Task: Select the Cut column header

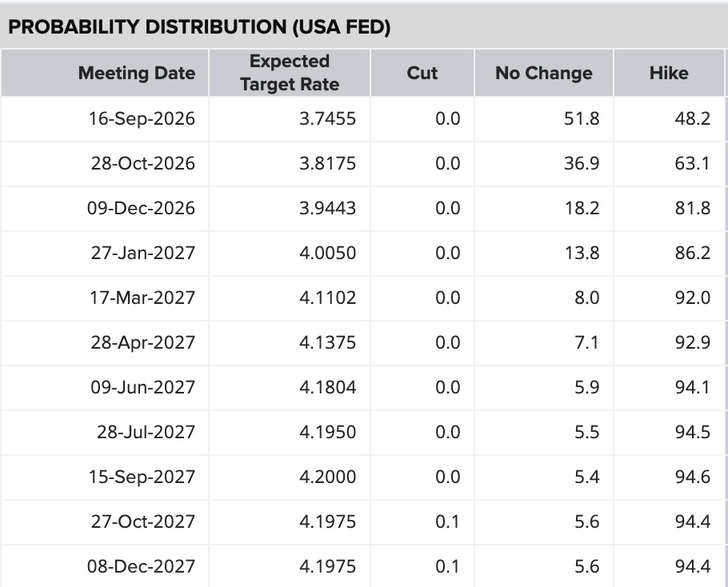Action: pyautogui.click(x=422, y=73)
